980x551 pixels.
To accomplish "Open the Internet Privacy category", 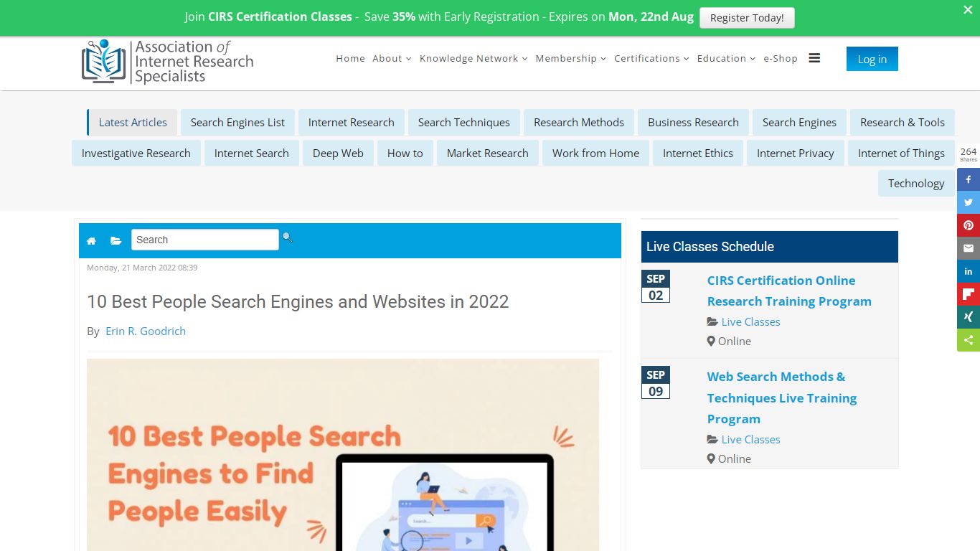I will coord(795,154).
